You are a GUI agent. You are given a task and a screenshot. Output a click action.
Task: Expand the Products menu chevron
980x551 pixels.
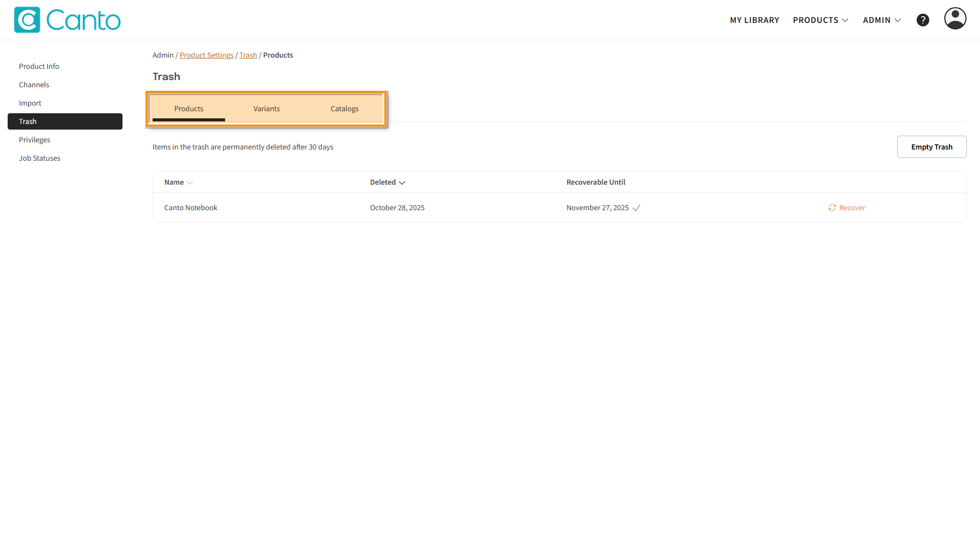[x=845, y=20]
